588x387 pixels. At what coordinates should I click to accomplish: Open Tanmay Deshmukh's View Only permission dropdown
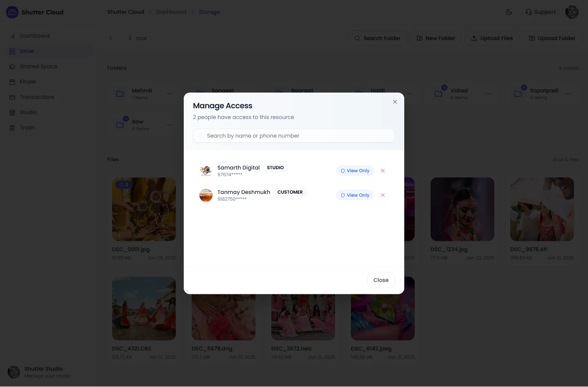coord(355,195)
